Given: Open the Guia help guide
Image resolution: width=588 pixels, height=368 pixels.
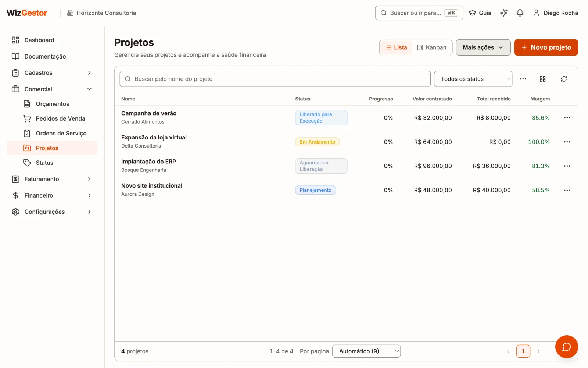Looking at the screenshot, I should click(480, 13).
